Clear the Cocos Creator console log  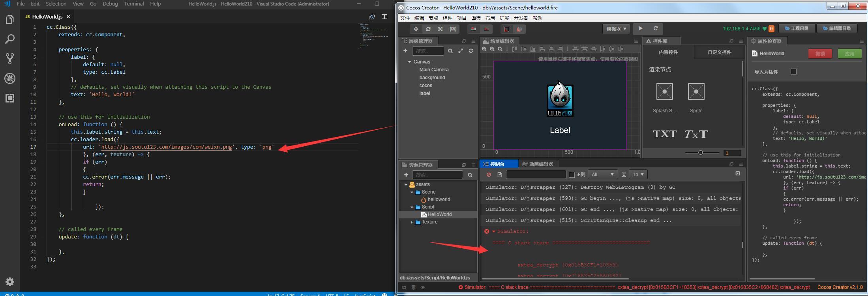(x=489, y=175)
